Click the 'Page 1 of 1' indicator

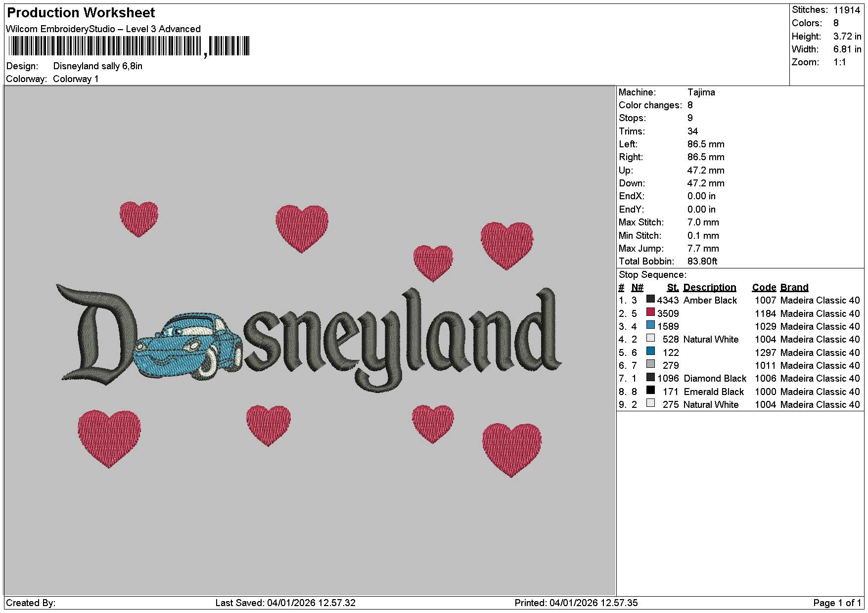pyautogui.click(x=837, y=603)
